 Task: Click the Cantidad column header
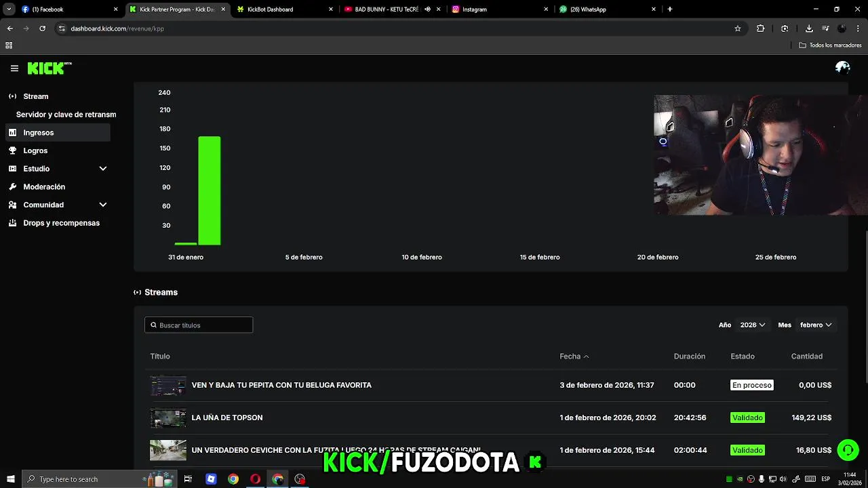point(807,357)
